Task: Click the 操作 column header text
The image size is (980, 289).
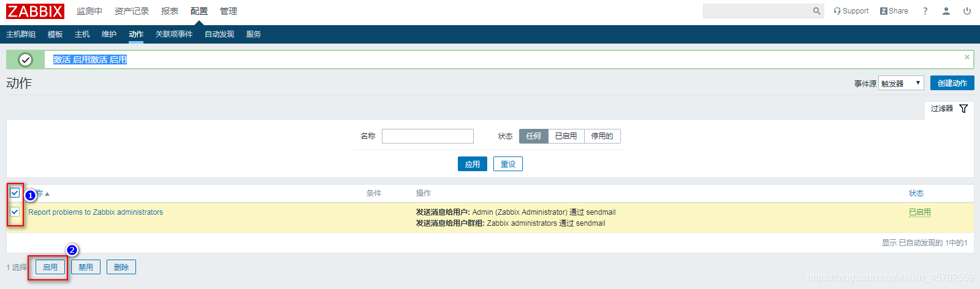Action: (424, 193)
